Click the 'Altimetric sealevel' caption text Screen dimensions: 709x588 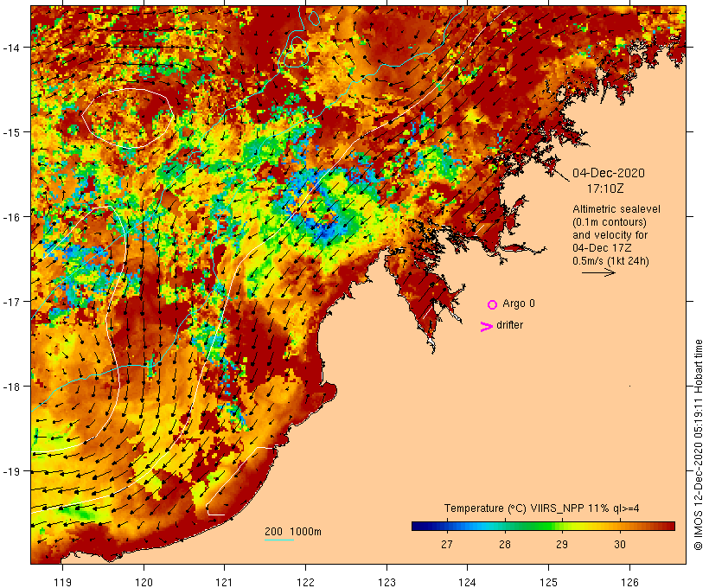pos(616,209)
